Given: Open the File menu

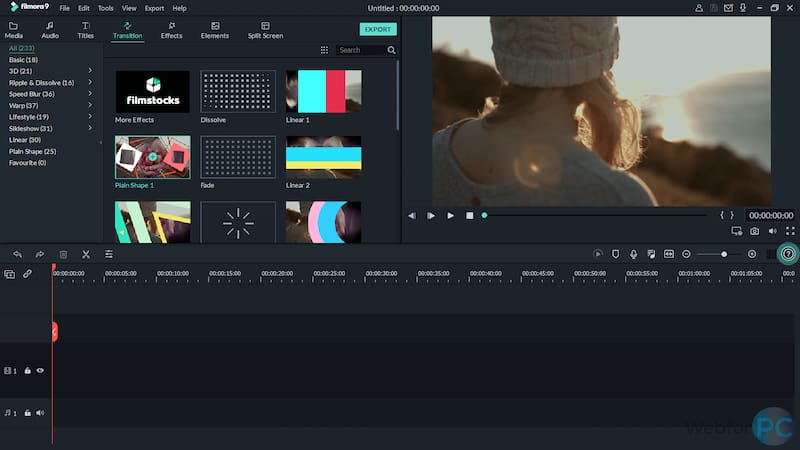Looking at the screenshot, I should [x=64, y=8].
